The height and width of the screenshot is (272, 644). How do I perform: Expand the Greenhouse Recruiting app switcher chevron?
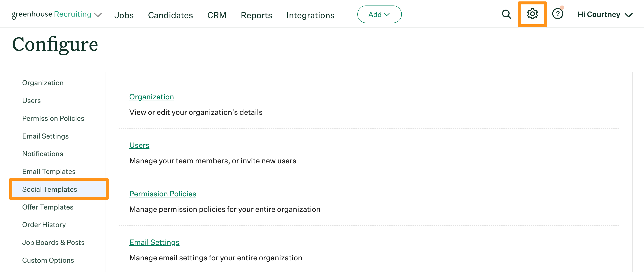click(98, 15)
